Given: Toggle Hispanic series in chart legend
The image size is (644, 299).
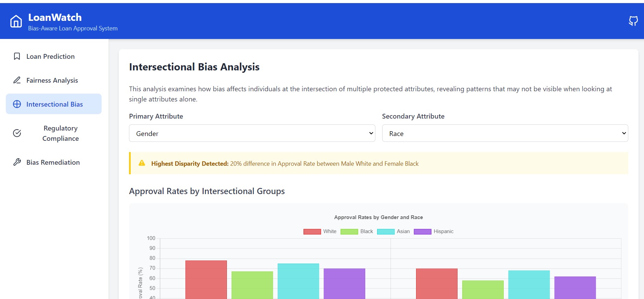Looking at the screenshot, I should click(434, 231).
